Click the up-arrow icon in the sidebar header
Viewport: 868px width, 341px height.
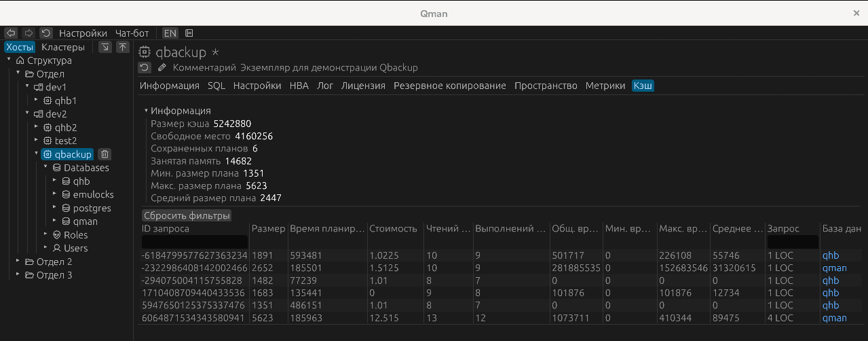pos(122,47)
